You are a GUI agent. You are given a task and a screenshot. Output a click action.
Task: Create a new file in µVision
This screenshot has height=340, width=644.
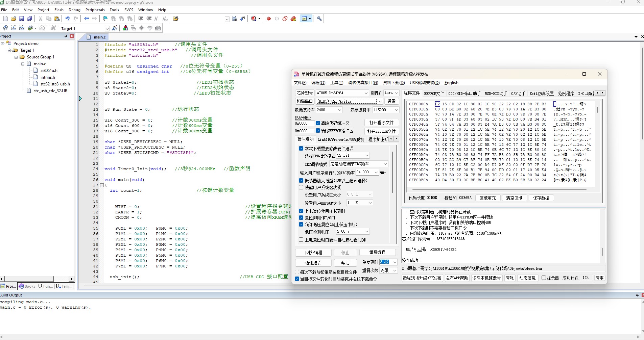click(x=5, y=19)
